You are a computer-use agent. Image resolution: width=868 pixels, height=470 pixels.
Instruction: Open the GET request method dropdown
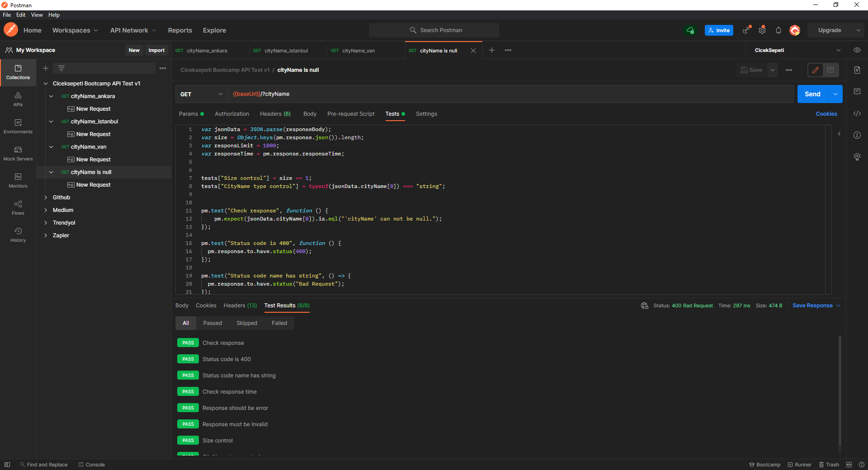click(x=201, y=94)
